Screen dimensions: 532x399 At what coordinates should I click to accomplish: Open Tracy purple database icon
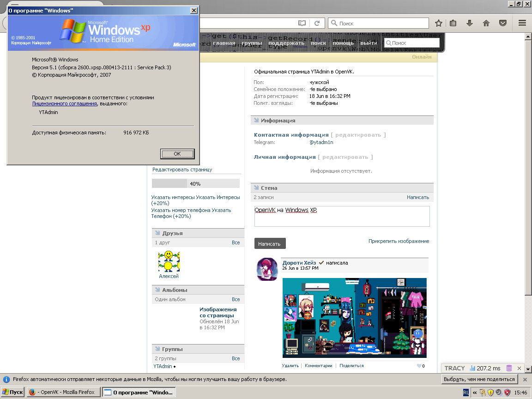click(x=509, y=368)
